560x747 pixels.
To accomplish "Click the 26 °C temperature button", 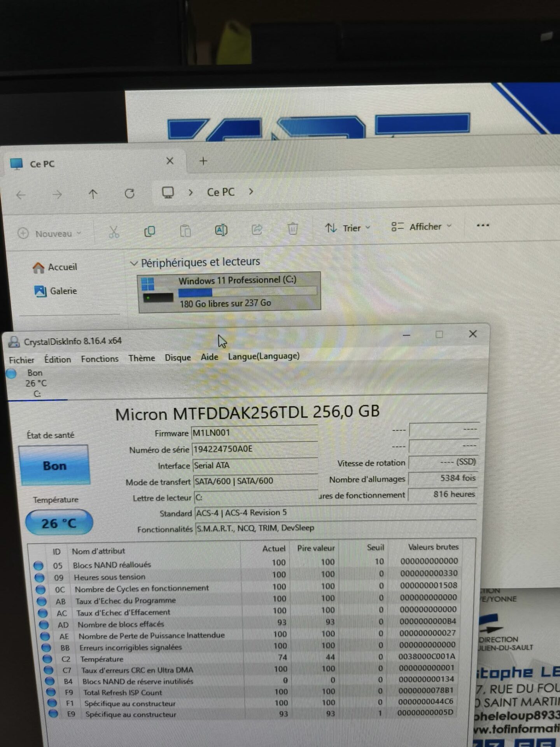I will point(59,523).
